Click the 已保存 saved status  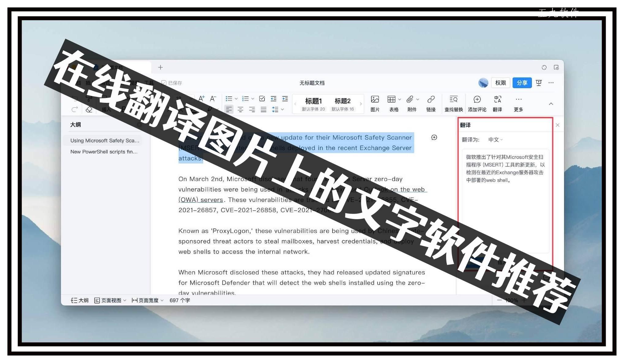[171, 83]
